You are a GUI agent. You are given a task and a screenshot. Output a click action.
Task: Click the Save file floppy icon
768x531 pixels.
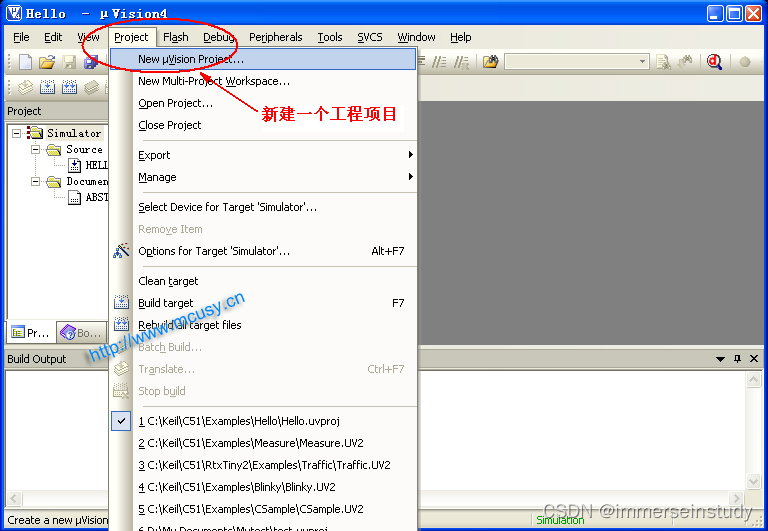[x=69, y=62]
